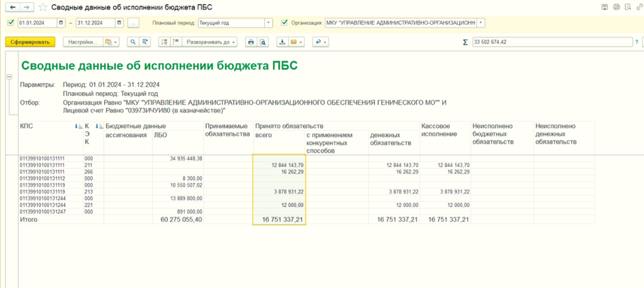Save report to file download icon
This screenshot has height=288, width=644.
click(x=282, y=42)
